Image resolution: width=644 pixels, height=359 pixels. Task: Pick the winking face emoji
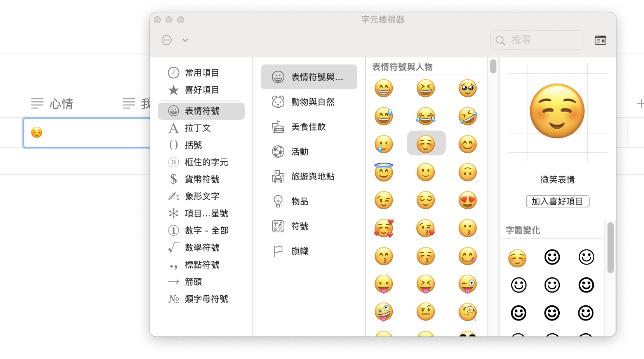click(x=384, y=200)
